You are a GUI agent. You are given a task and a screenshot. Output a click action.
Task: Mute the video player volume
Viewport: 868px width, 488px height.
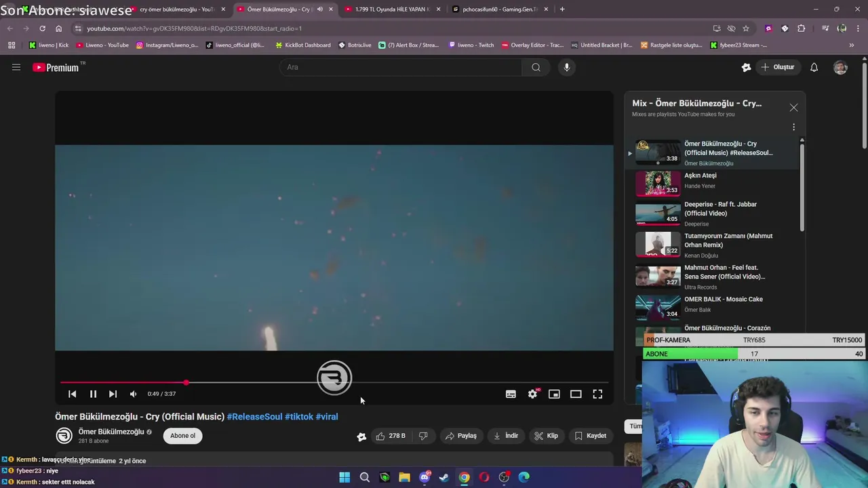tap(133, 394)
